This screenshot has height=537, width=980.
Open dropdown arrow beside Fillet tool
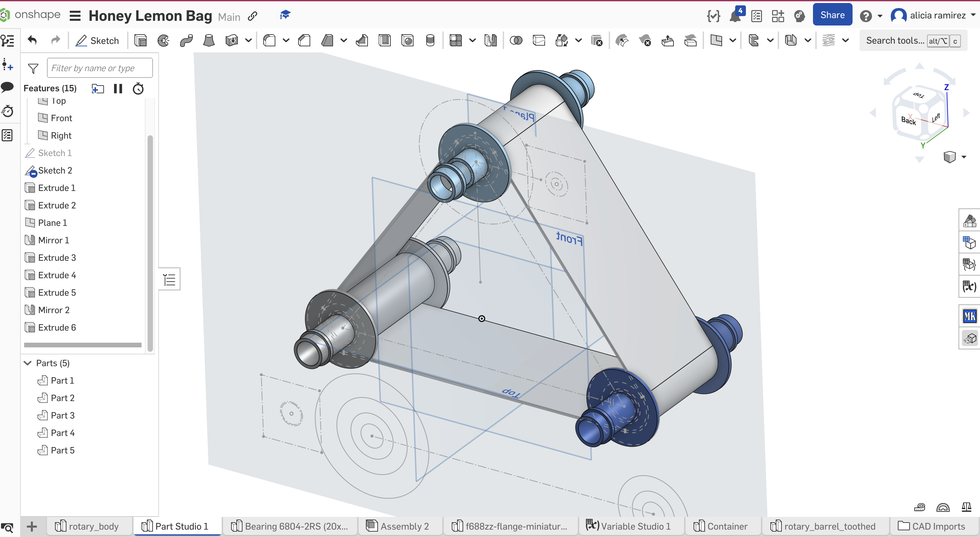(286, 40)
